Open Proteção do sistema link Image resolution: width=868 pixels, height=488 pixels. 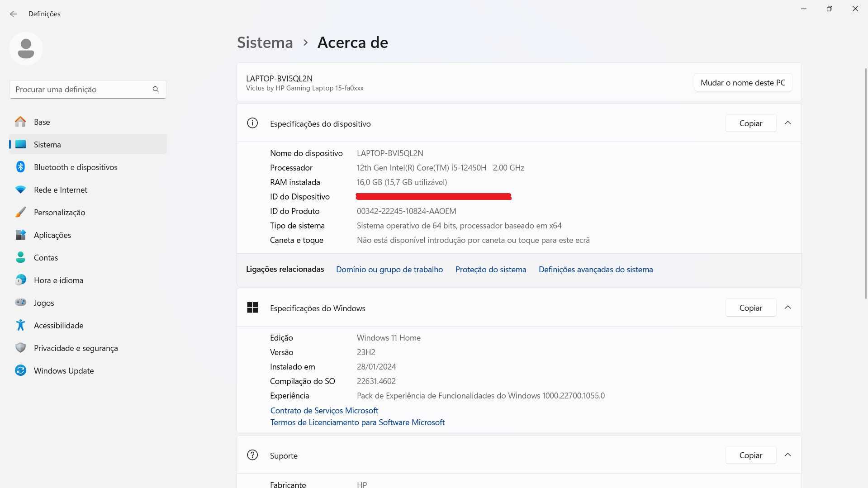tap(491, 269)
